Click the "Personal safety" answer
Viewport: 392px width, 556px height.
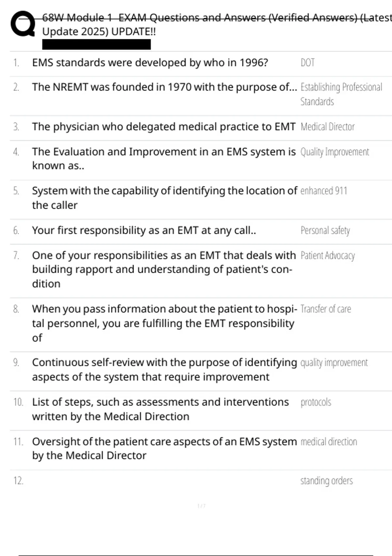(x=325, y=230)
